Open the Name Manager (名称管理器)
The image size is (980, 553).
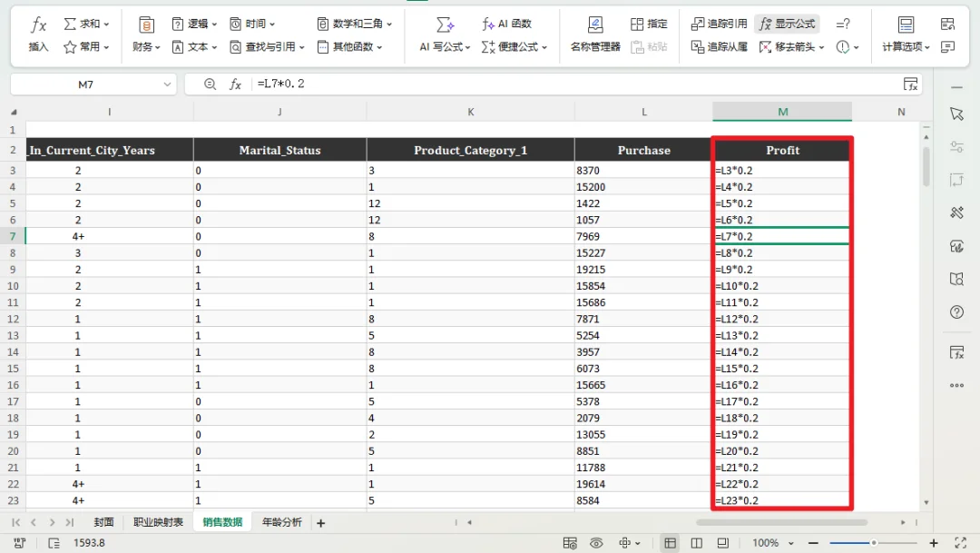595,34
